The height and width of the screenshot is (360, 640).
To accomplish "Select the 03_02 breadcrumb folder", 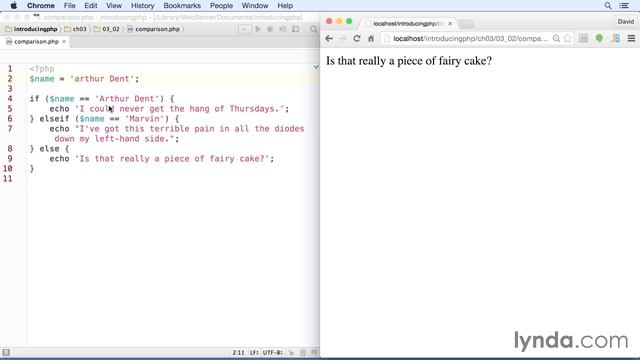I will [x=107, y=29].
